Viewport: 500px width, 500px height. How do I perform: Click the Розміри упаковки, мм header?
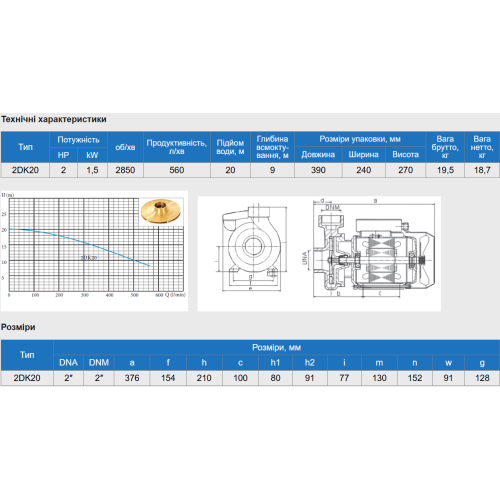pos(360,139)
